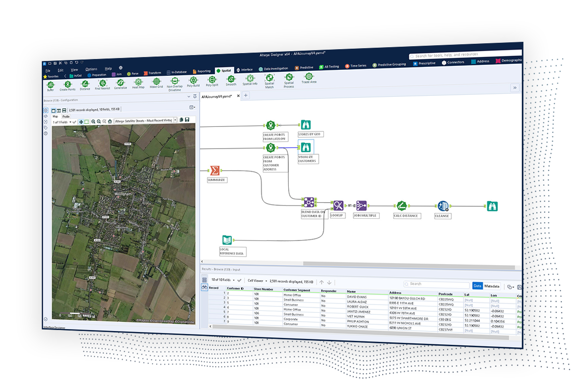Screen dimensions: 580x392
Task: Zoom in on the map
Action: pos(93,121)
